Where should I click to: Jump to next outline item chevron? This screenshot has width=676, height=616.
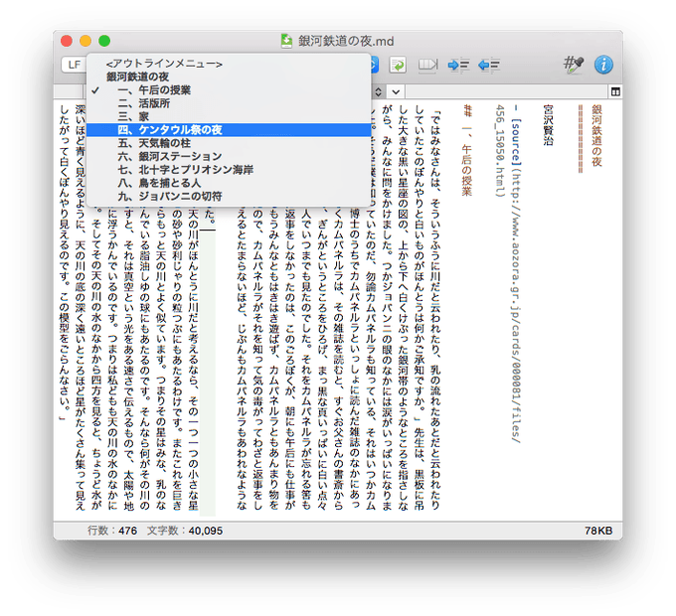(396, 91)
